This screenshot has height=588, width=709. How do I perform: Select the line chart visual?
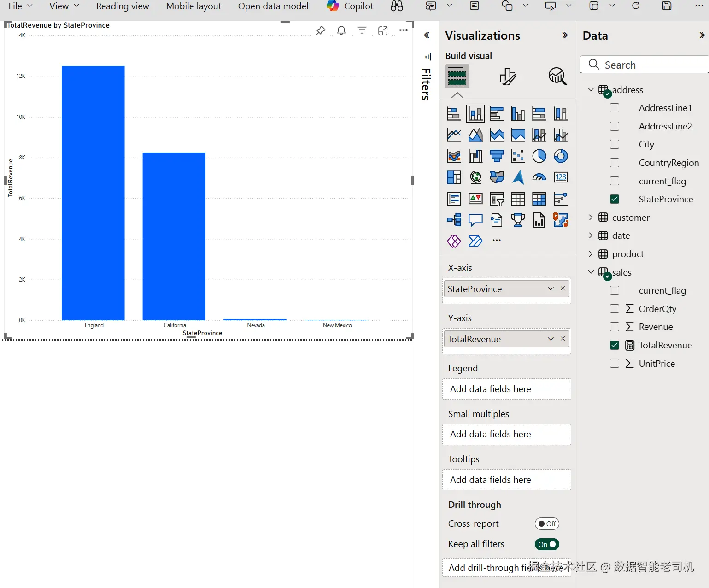coord(454,135)
